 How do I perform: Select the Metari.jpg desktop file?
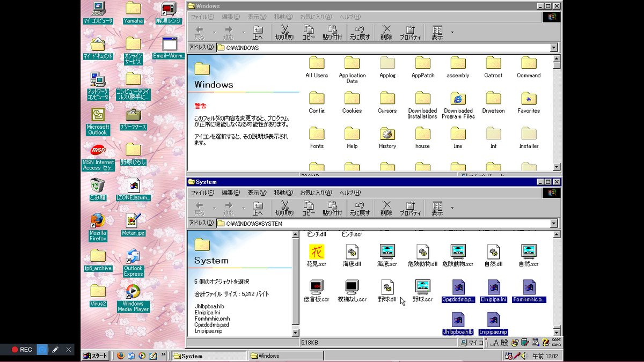pyautogui.click(x=133, y=225)
